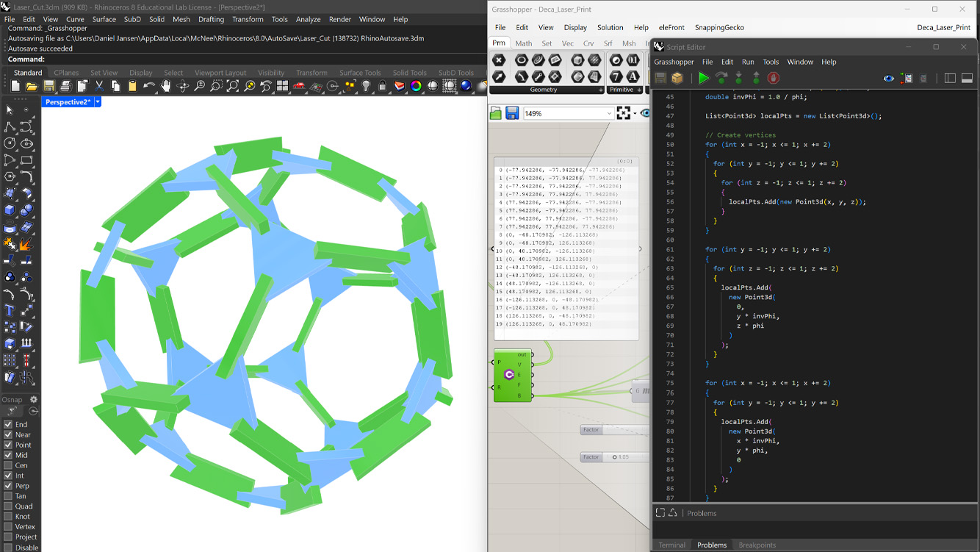Click the Grasshopper blue save disk icon
Image resolution: width=980 pixels, height=552 pixels.
[512, 113]
